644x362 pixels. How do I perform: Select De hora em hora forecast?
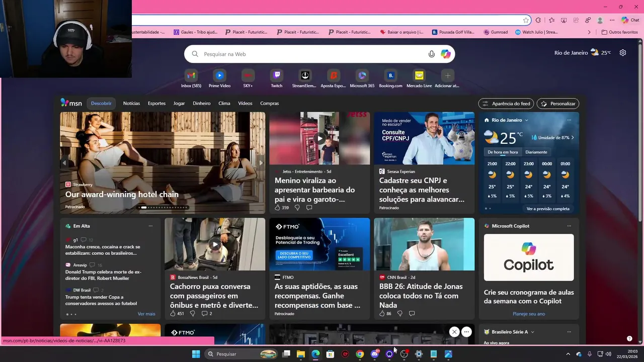pos(503,152)
